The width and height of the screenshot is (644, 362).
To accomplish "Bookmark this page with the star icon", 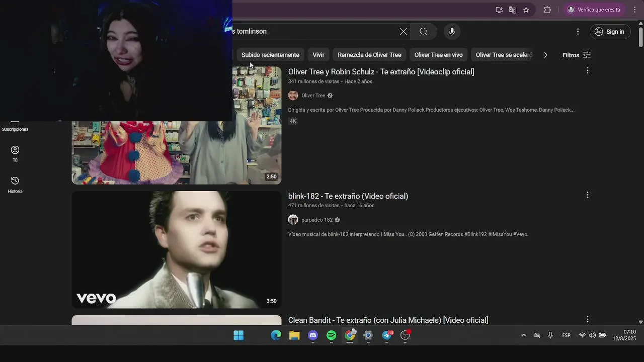I will point(526,10).
